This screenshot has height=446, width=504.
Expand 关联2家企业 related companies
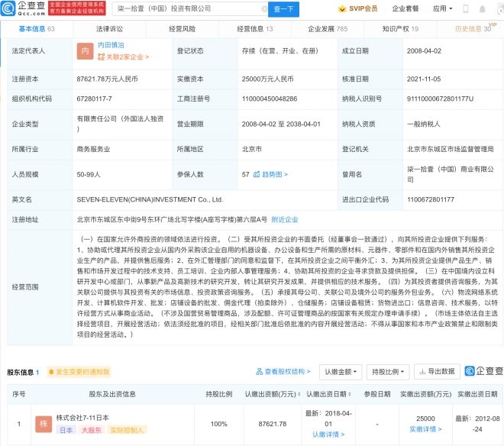tap(125, 57)
